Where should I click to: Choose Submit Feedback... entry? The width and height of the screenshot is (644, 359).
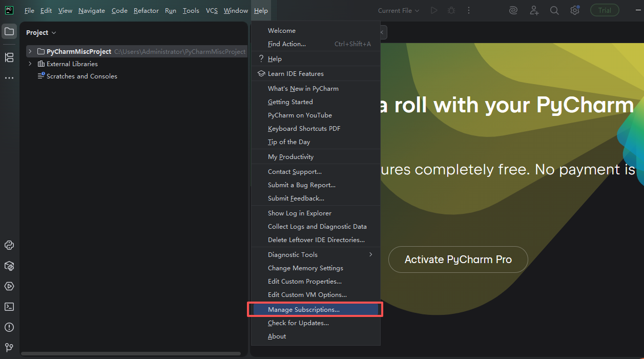coord(316,198)
